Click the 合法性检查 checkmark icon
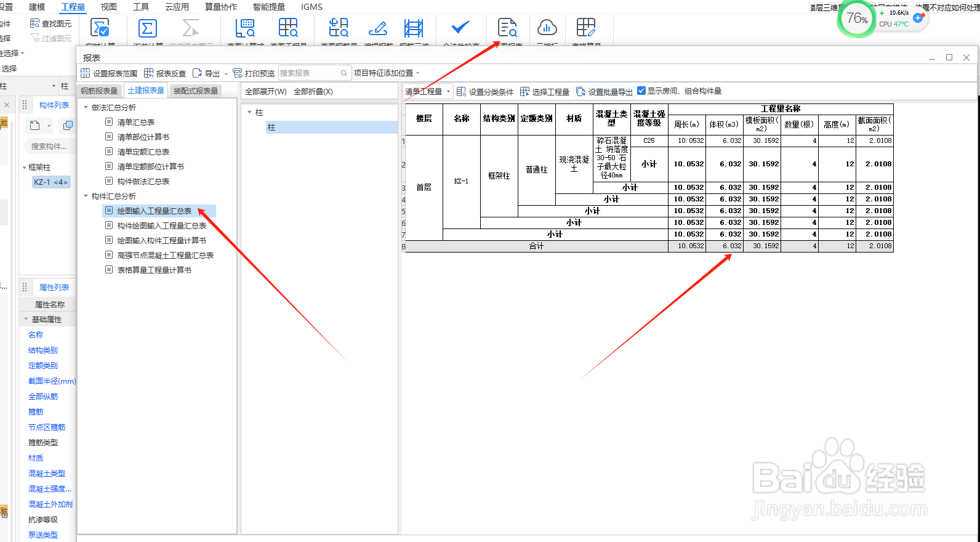The width and height of the screenshot is (980, 542). coord(460,27)
